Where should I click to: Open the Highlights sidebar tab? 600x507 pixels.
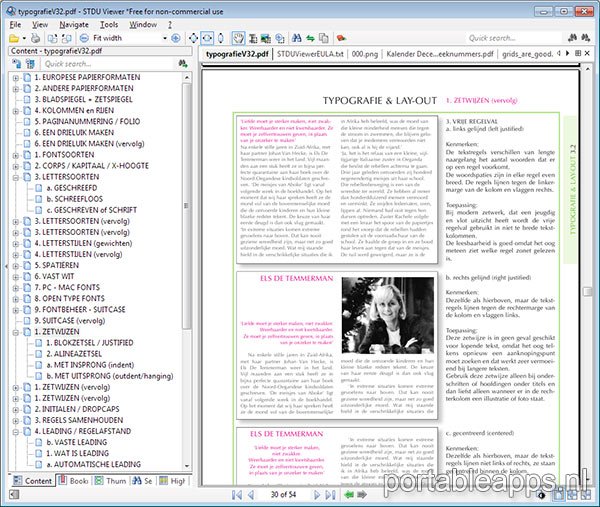click(x=173, y=481)
